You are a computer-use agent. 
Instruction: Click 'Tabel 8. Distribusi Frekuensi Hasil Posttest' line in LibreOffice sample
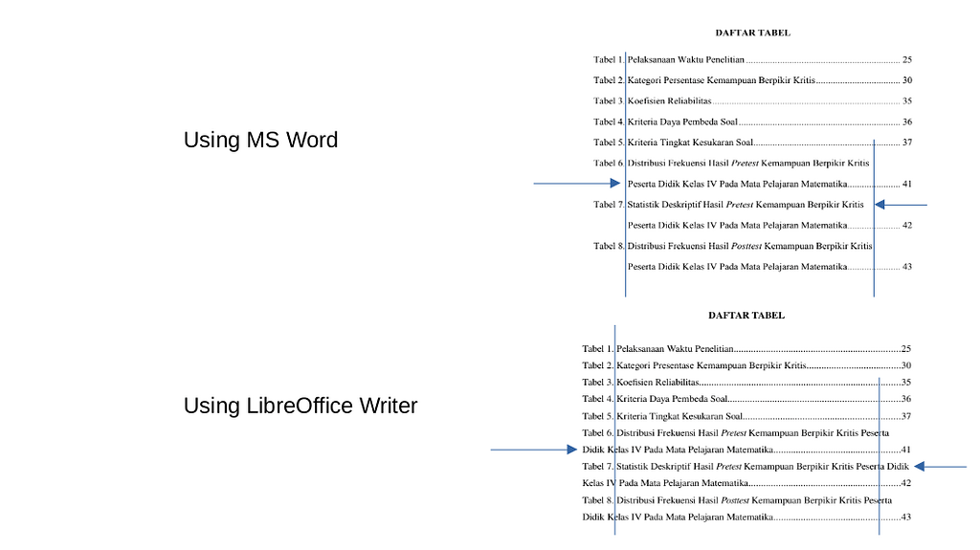pyautogui.click(x=737, y=500)
